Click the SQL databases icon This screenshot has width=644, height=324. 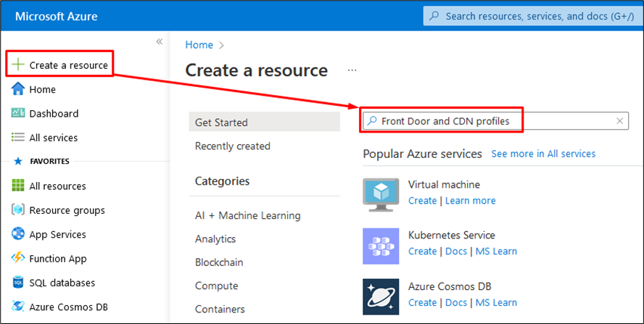tap(18, 282)
